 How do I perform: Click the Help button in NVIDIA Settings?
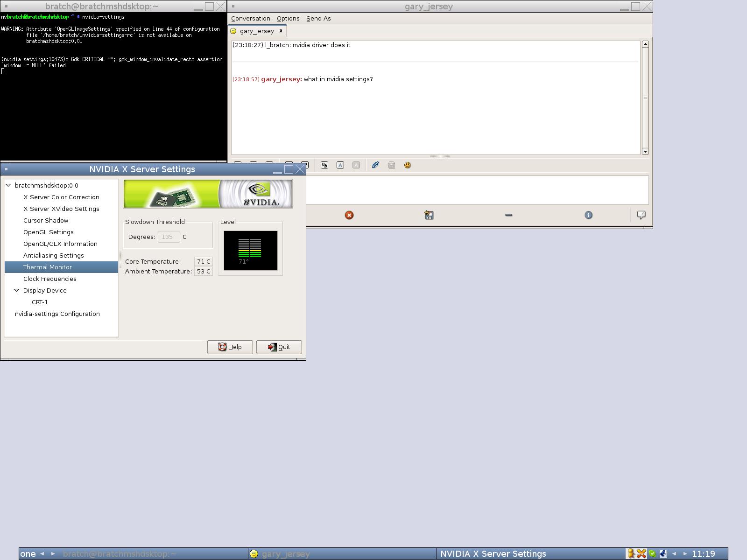click(x=230, y=347)
